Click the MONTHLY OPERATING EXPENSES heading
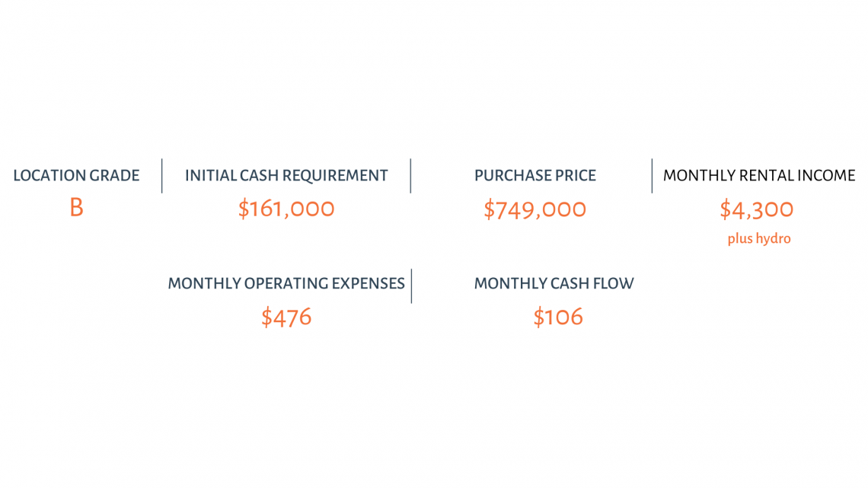This screenshot has height=488, width=868. point(286,283)
